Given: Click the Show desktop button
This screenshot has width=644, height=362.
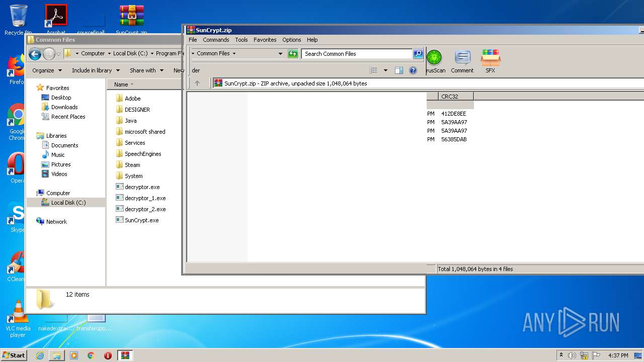Looking at the screenshot, I should click(639, 355).
